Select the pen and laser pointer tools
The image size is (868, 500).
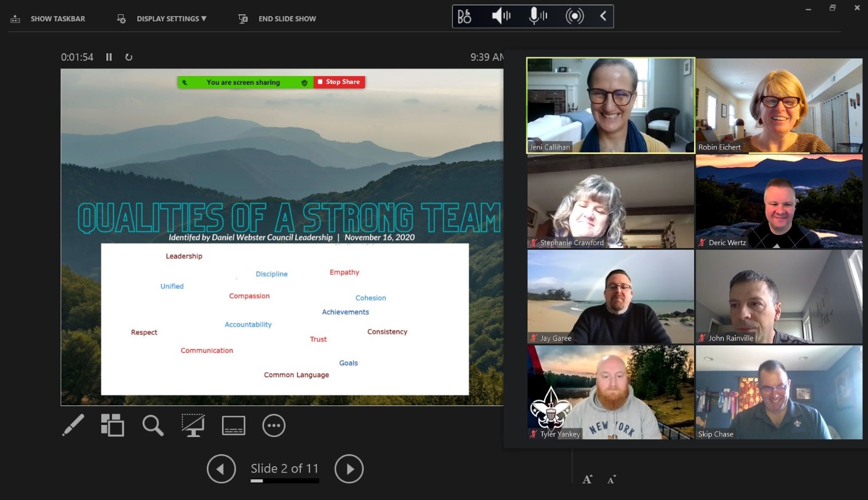pos(73,426)
